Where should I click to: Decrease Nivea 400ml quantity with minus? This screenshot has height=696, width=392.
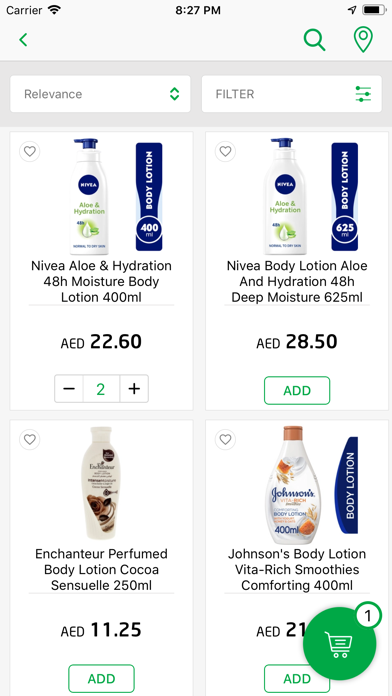click(x=69, y=389)
